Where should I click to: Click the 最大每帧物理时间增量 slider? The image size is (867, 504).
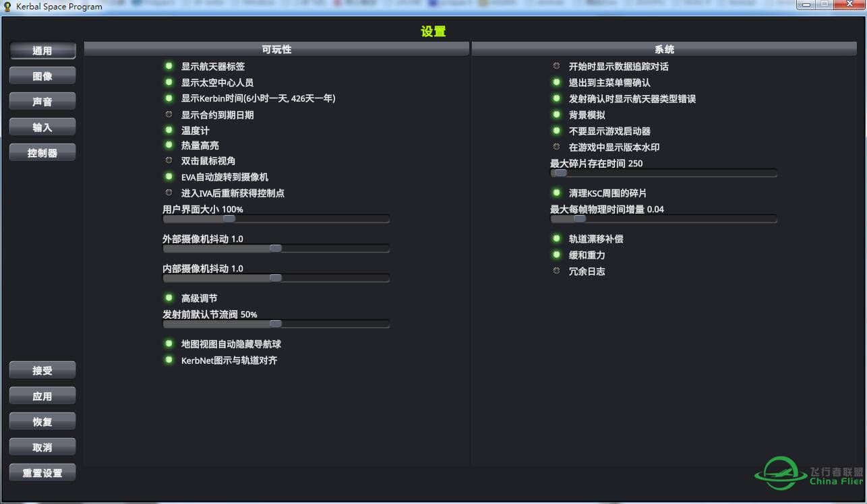pos(664,218)
